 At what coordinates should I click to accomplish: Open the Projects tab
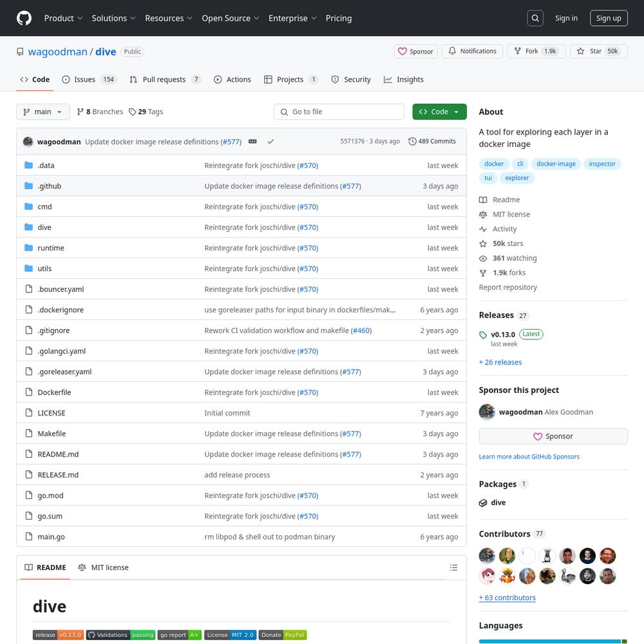point(291,80)
